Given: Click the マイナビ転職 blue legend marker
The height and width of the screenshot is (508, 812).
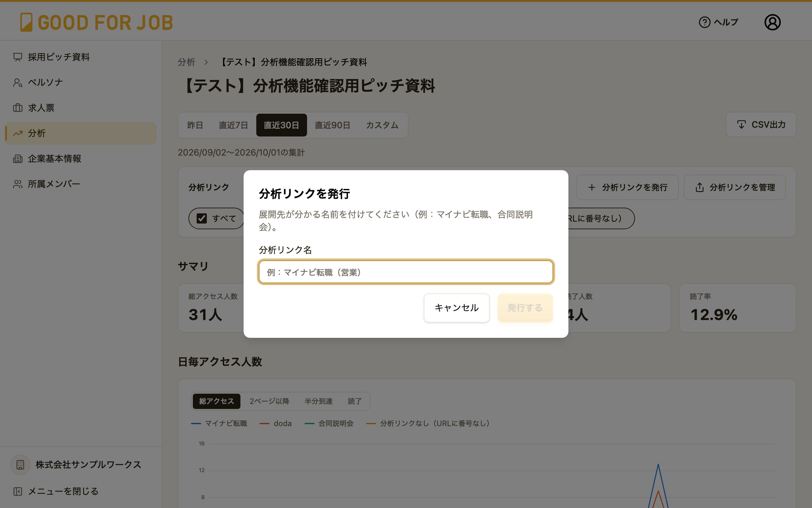Looking at the screenshot, I should point(196,424).
